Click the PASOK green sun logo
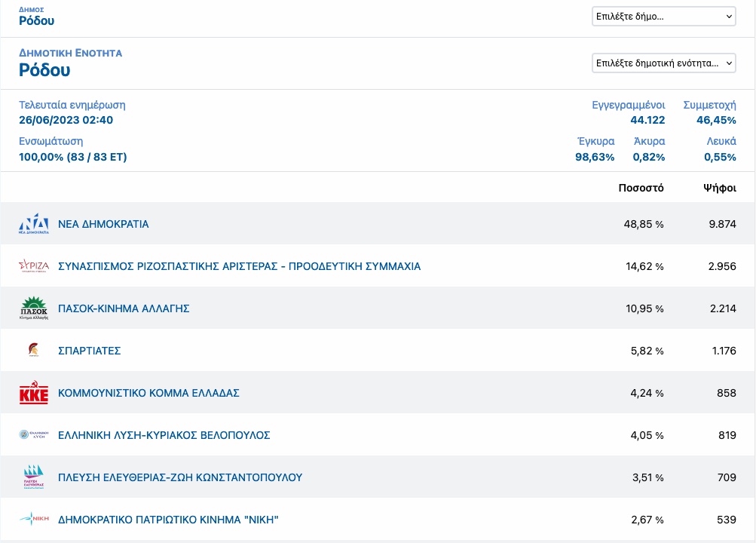 tap(34, 308)
